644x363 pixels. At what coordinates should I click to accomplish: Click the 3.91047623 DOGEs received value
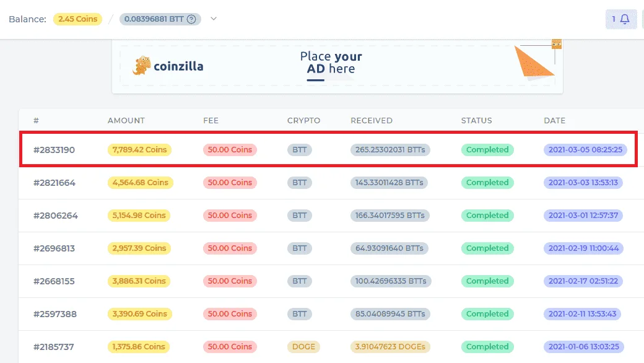[390, 346]
